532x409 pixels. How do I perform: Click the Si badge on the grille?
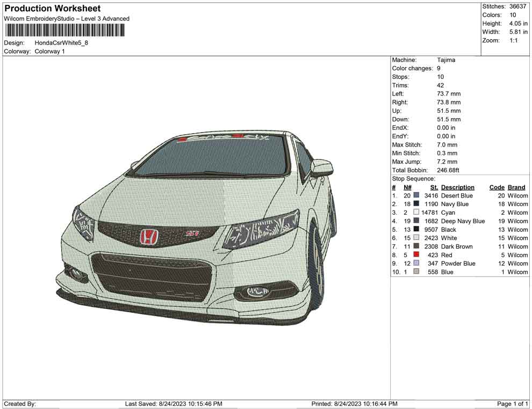[x=193, y=233]
